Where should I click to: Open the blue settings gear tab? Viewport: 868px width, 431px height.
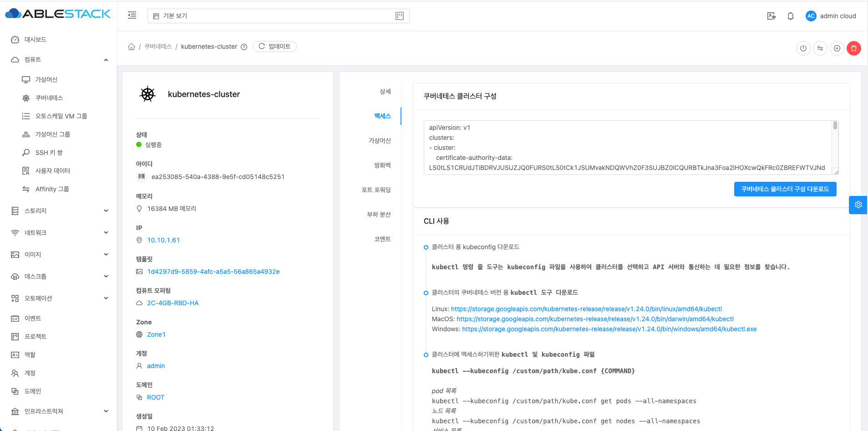pyautogui.click(x=858, y=205)
